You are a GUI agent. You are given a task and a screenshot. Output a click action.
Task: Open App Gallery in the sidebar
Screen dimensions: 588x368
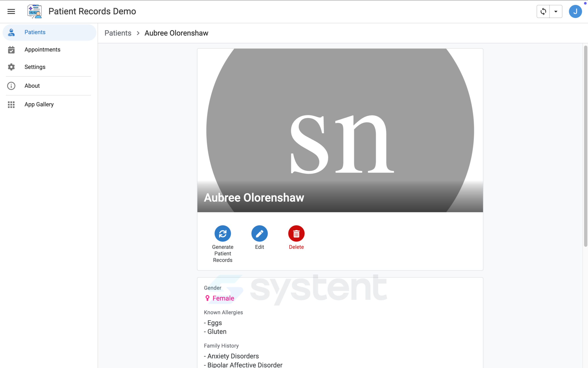pos(49,104)
